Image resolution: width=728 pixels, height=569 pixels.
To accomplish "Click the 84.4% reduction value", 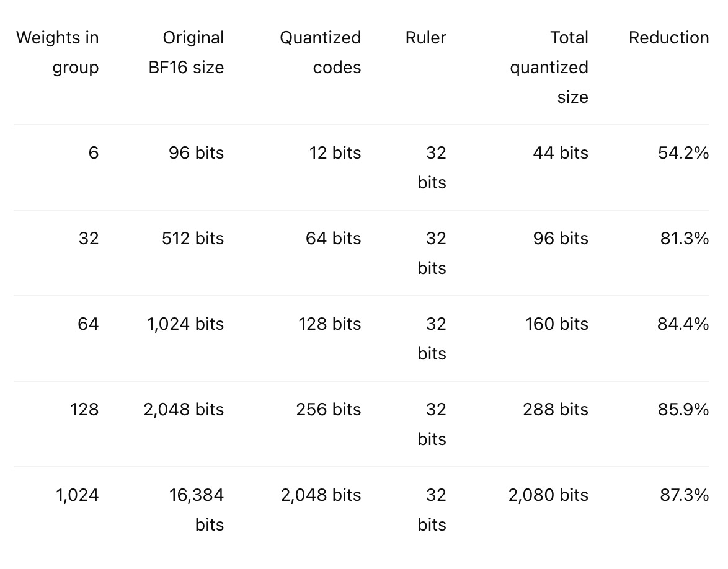I will 683,324.
